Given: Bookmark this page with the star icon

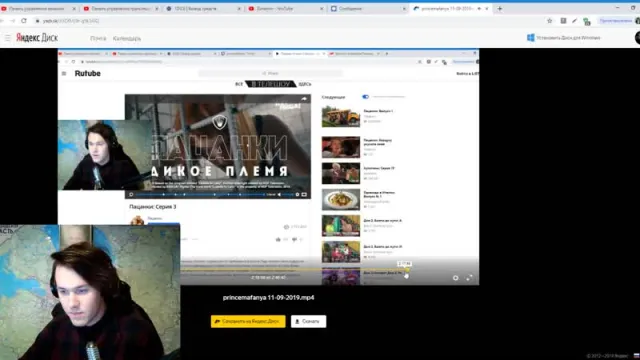Looking at the screenshot, I should click(x=550, y=21).
